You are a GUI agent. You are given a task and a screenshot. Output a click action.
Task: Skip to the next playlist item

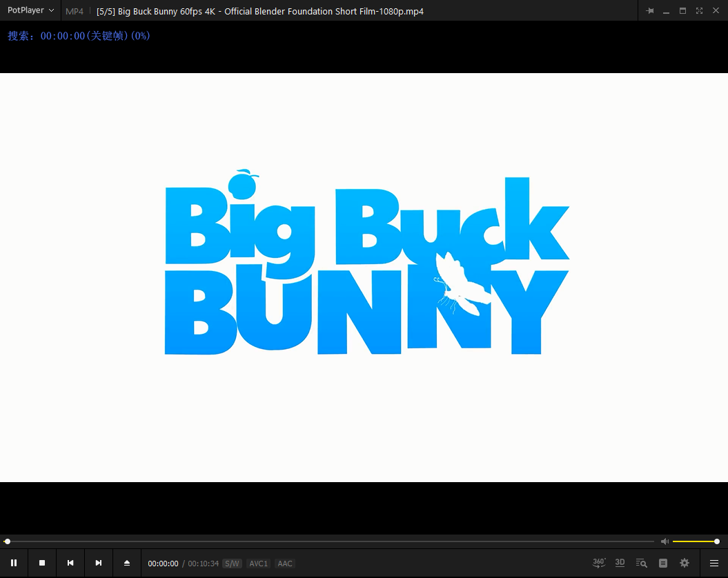point(99,563)
